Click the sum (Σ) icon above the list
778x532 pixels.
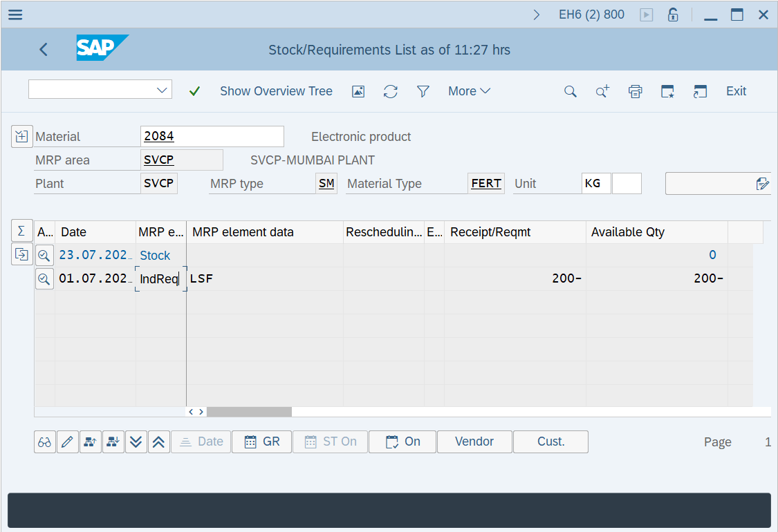click(21, 231)
